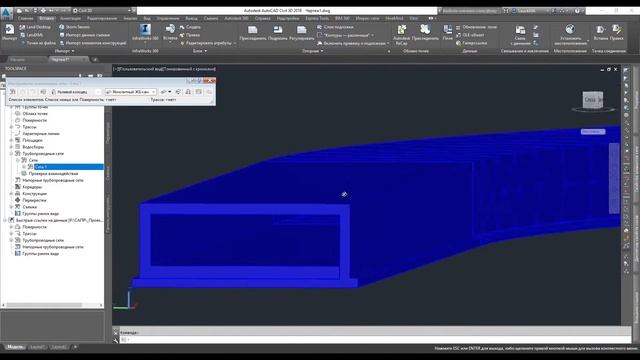Open the InfraWorks 360 ribbon icon
This screenshot has width=640, height=360.
click(145, 32)
